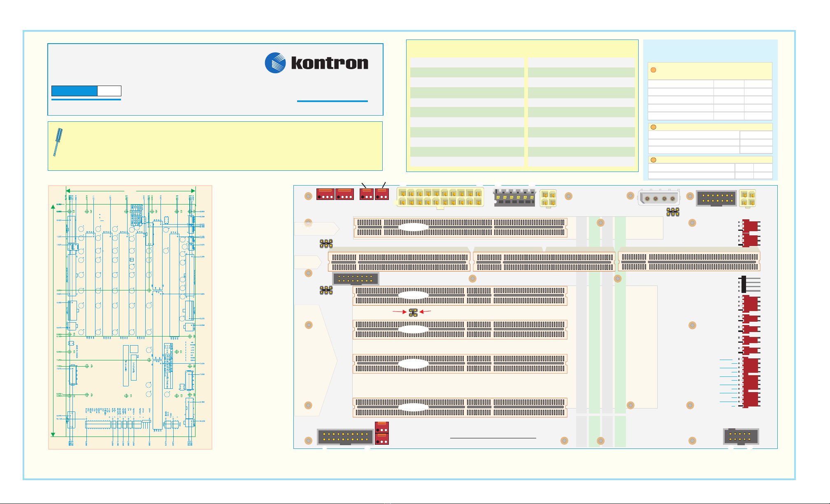Viewport: 830px width, 504px height.
Task: Click the expansion slot just above the red-arrow jumper
Action: [x=460, y=296]
